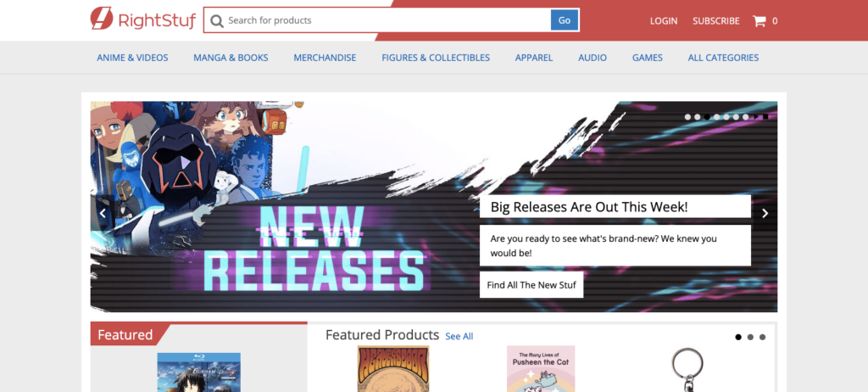Stop the banner slideshow

[x=765, y=117]
